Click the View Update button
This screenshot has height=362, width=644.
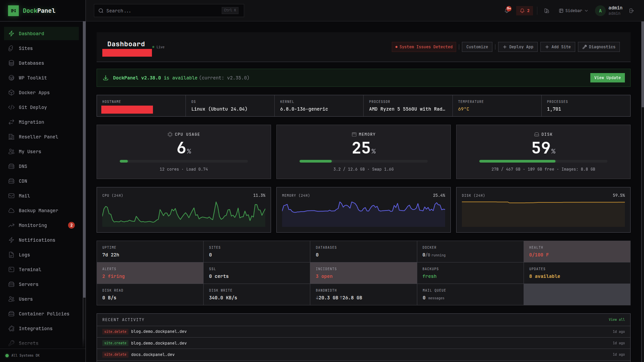click(x=607, y=78)
